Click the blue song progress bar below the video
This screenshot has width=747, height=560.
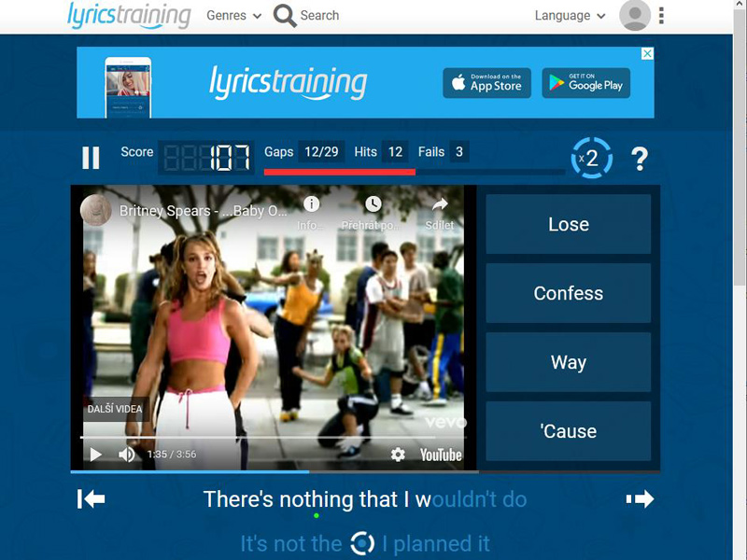pos(365,472)
